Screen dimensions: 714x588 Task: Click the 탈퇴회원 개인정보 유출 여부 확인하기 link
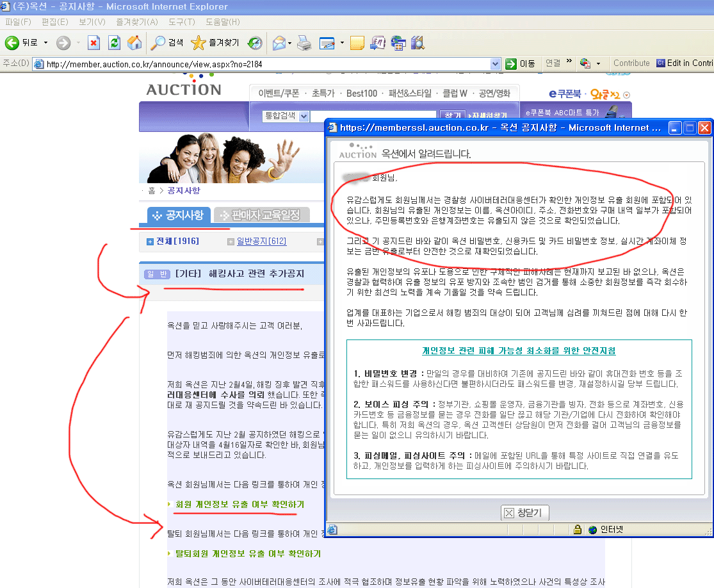point(248,554)
